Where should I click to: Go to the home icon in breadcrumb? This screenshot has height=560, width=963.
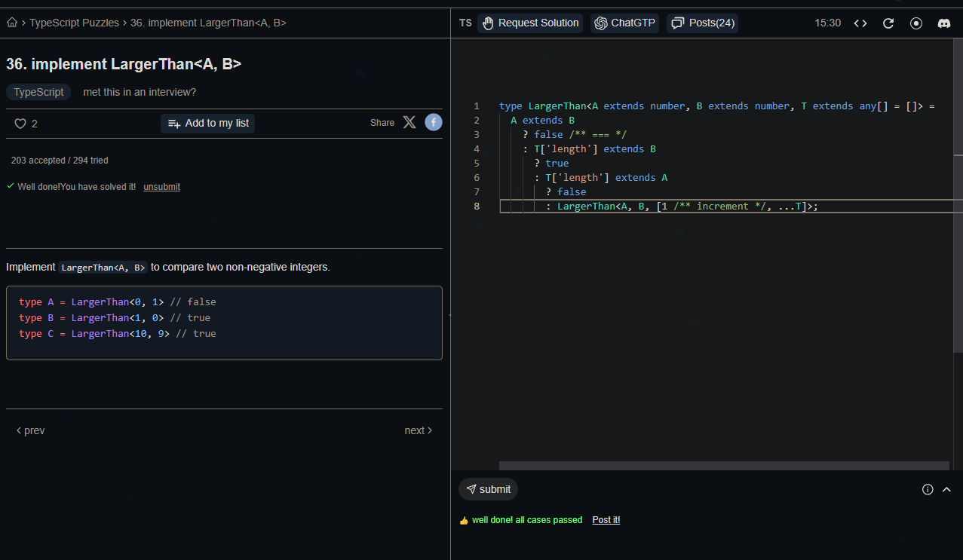[12, 23]
